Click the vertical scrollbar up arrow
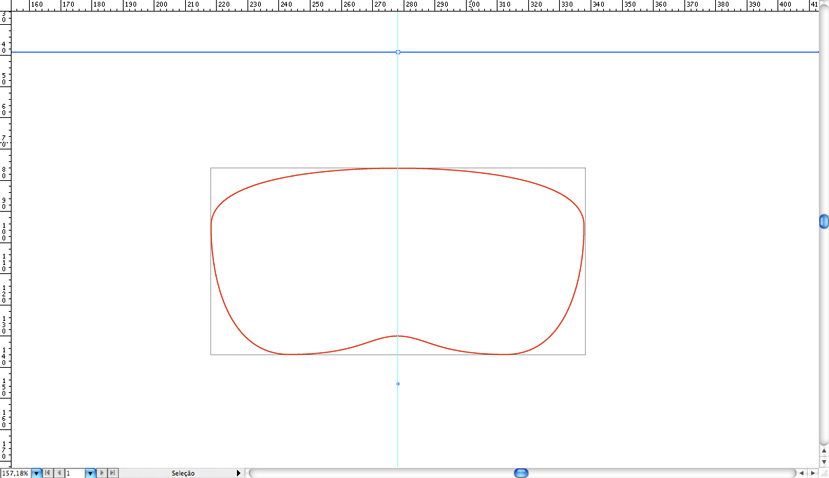829x478 pixels. coord(824,451)
